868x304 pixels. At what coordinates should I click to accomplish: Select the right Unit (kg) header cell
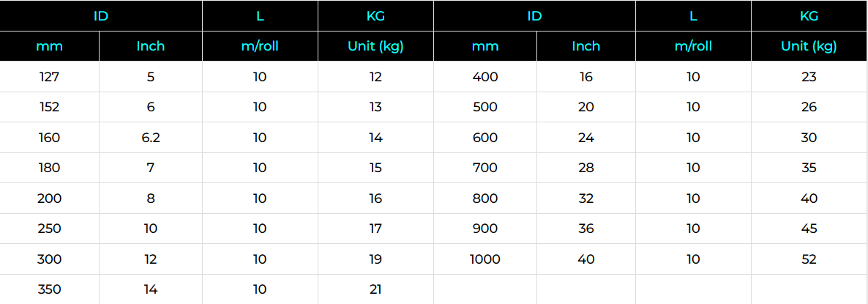(x=809, y=46)
